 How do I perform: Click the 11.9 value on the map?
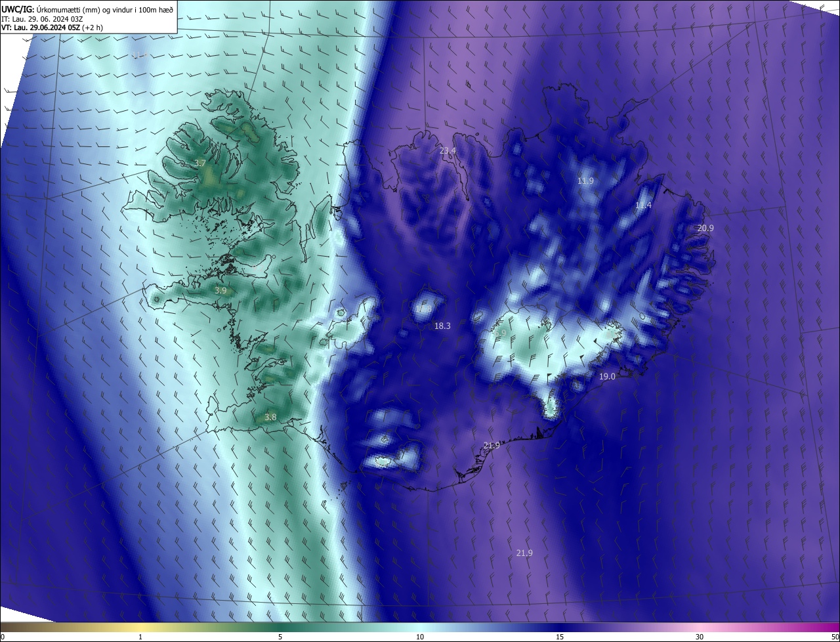pyautogui.click(x=585, y=181)
